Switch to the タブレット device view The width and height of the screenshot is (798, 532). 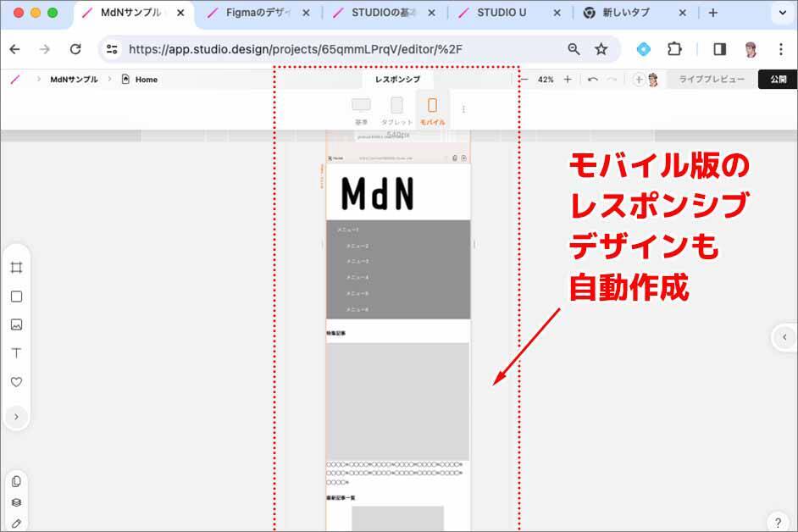[x=396, y=109]
